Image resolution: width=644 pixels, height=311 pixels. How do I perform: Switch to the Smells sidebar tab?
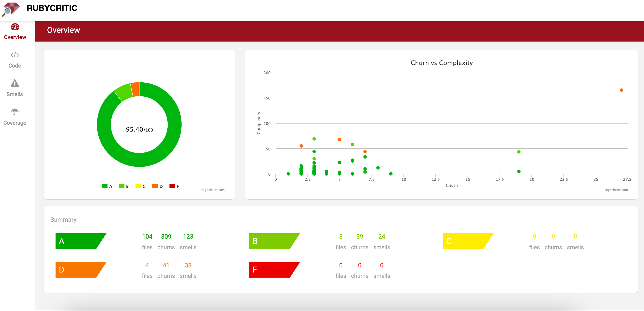15,94
